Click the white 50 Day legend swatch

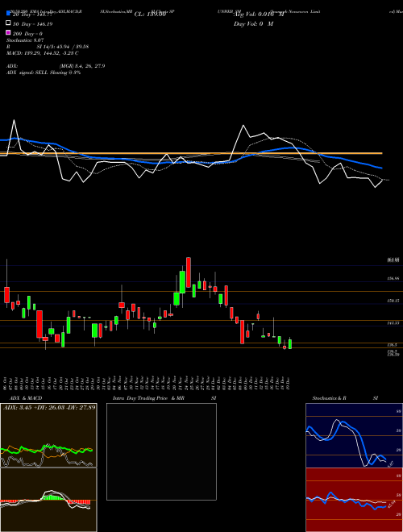pyautogui.click(x=8, y=23)
